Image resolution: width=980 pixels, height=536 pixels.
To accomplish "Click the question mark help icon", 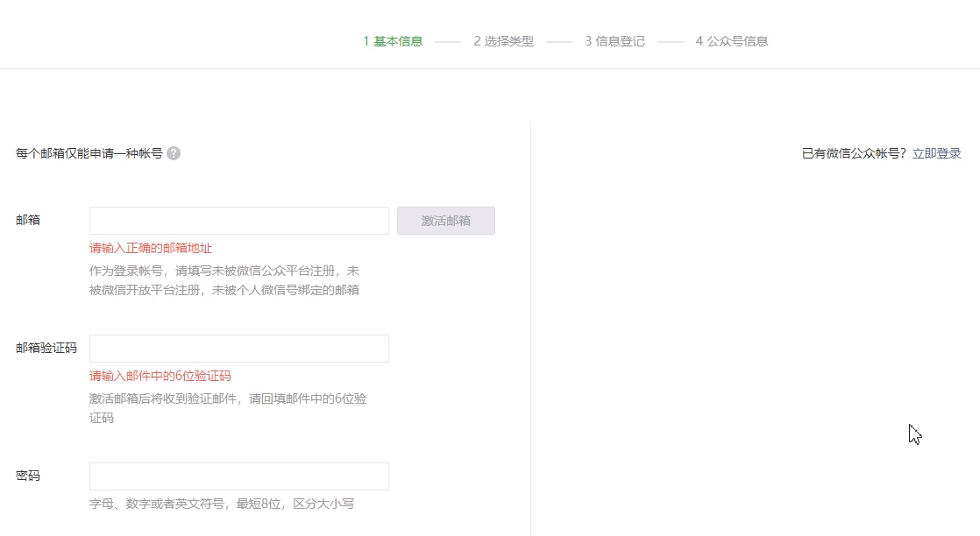I will click(x=174, y=152).
